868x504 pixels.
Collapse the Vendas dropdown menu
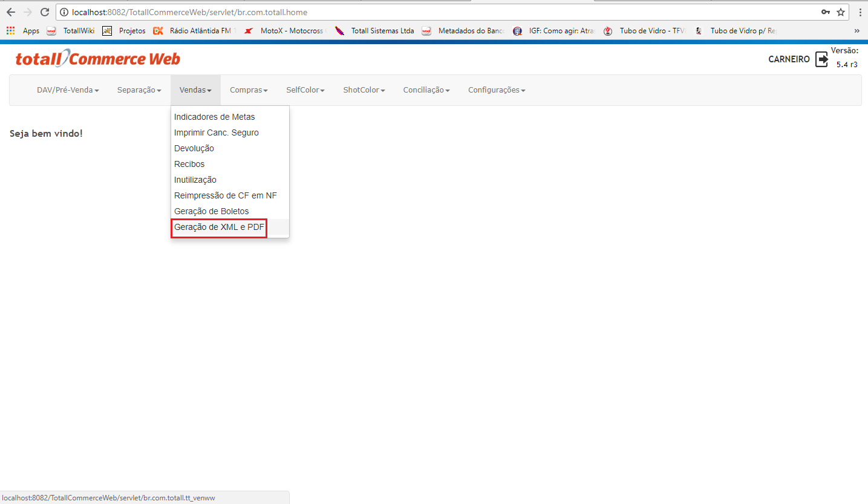click(195, 90)
